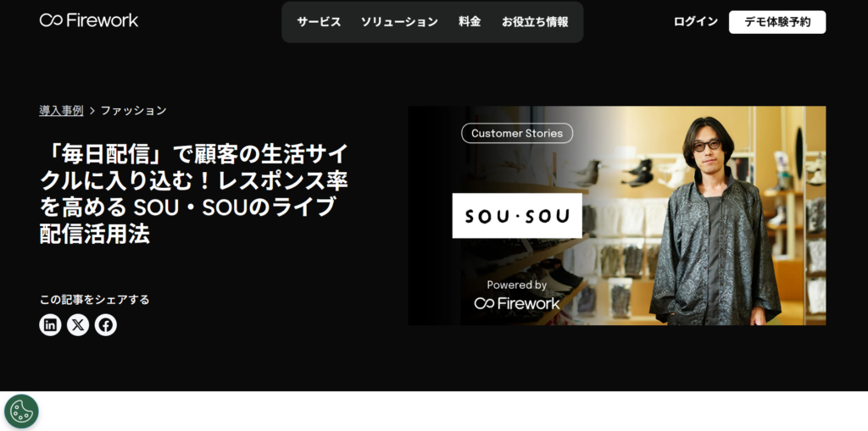The height and width of the screenshot is (431, 868).
Task: Expand the お役立ち情報 menu
Action: coord(535,21)
